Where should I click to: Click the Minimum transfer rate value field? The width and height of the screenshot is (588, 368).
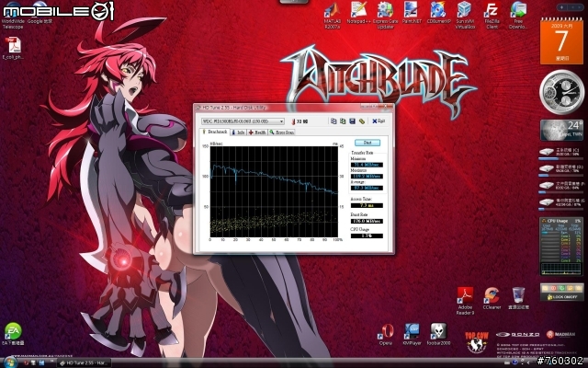tap(367, 165)
